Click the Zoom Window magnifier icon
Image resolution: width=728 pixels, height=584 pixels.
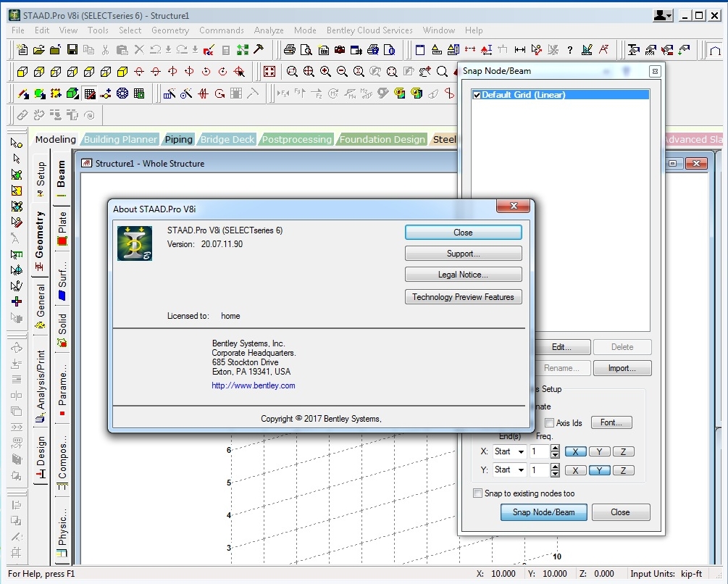click(292, 72)
